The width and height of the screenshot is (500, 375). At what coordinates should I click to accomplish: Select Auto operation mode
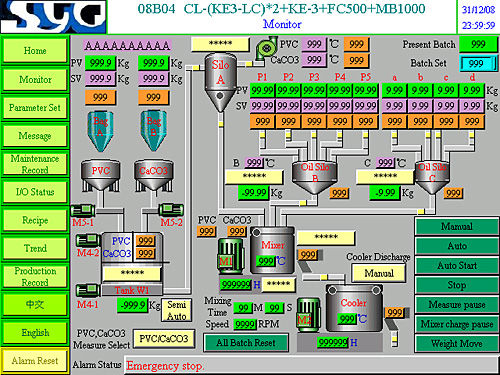point(457,246)
